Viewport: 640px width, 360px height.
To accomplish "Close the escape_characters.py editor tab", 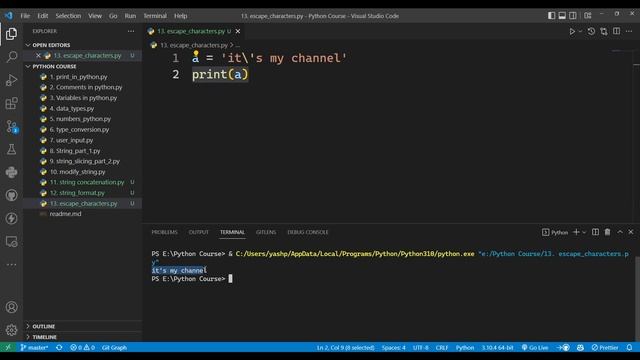I will coord(238,31).
